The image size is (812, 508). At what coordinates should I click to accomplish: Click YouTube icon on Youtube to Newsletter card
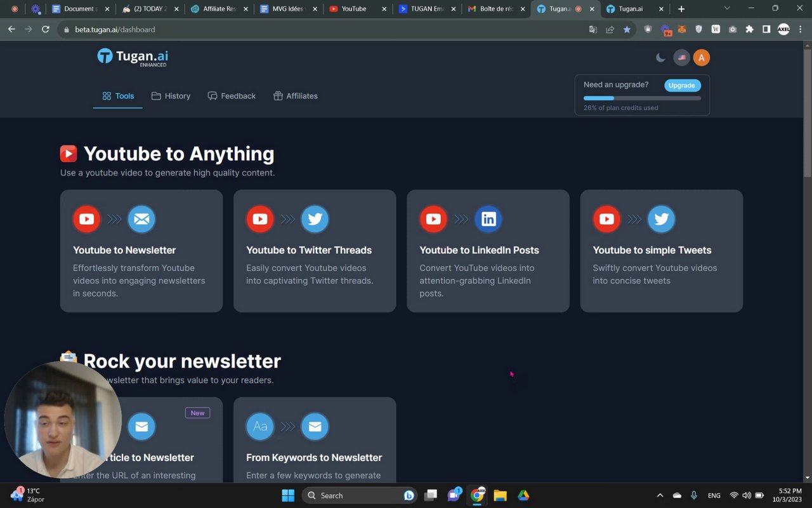[x=87, y=219]
